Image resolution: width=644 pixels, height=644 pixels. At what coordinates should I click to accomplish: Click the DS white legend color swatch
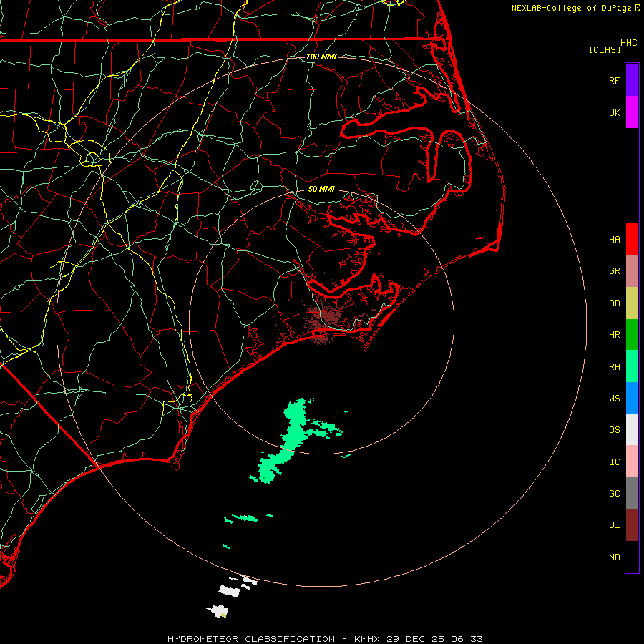click(632, 429)
